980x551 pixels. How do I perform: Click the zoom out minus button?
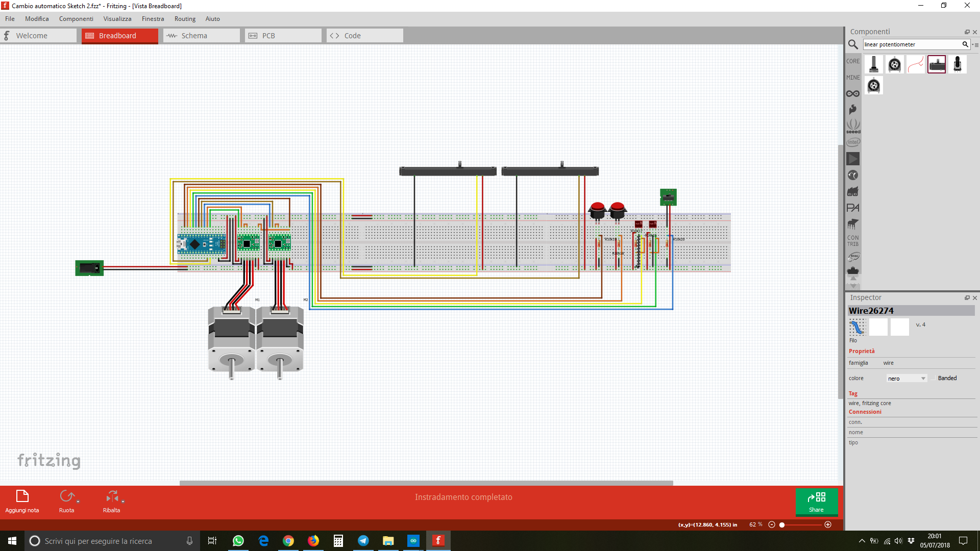click(772, 524)
